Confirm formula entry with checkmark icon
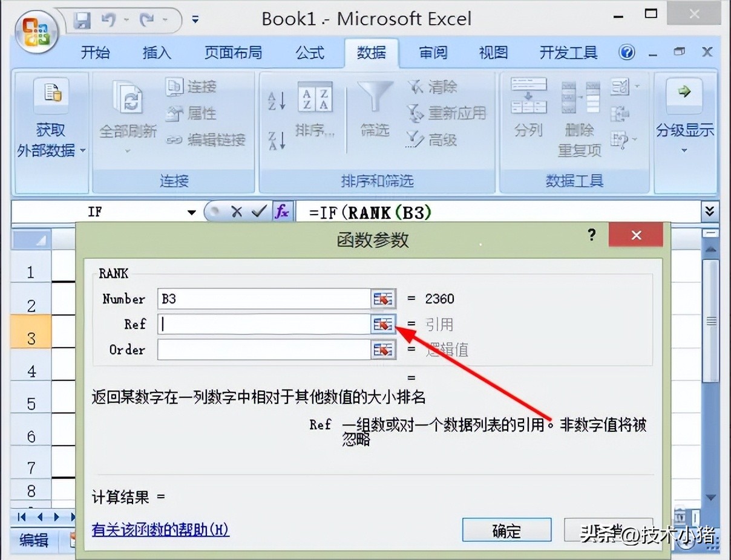731x560 pixels. [259, 212]
